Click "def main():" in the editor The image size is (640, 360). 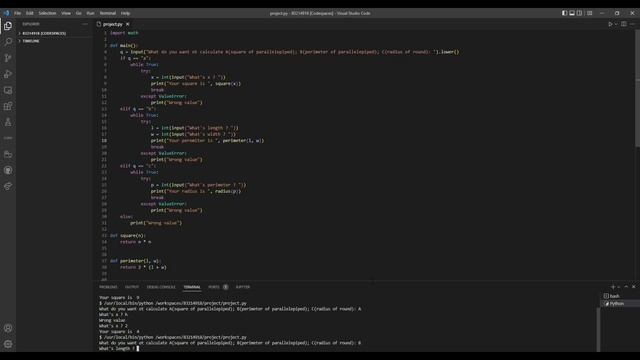[124, 45]
